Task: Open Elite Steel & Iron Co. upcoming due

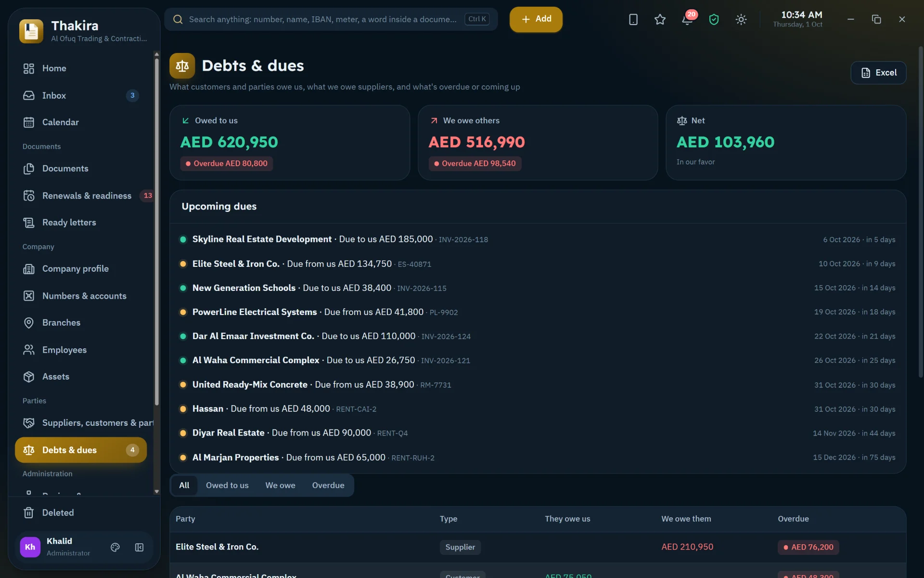Action: tap(538, 264)
